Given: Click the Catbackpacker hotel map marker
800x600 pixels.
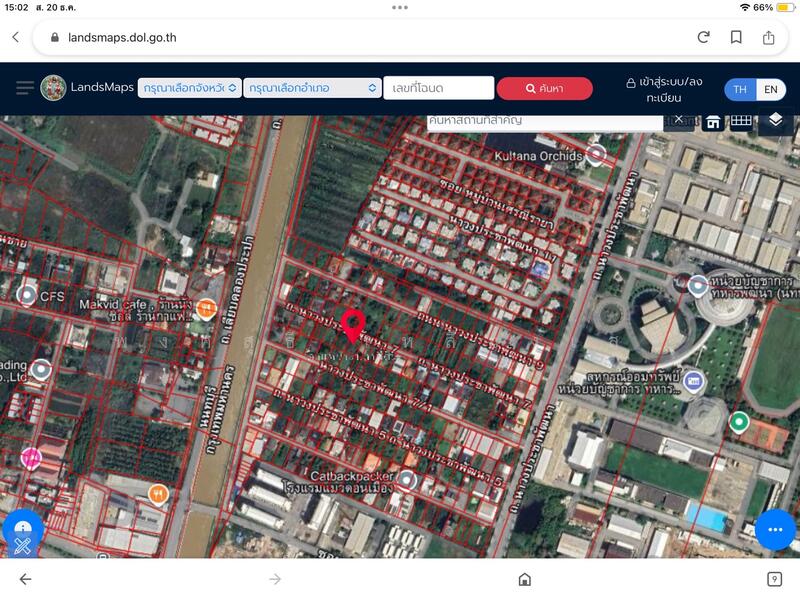Looking at the screenshot, I should click(x=406, y=478).
